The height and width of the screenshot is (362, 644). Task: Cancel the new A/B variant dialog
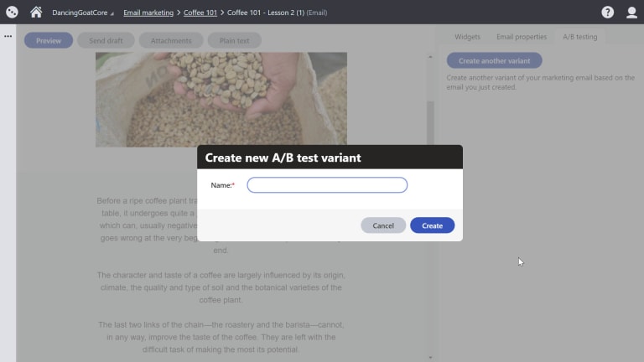pos(383,225)
